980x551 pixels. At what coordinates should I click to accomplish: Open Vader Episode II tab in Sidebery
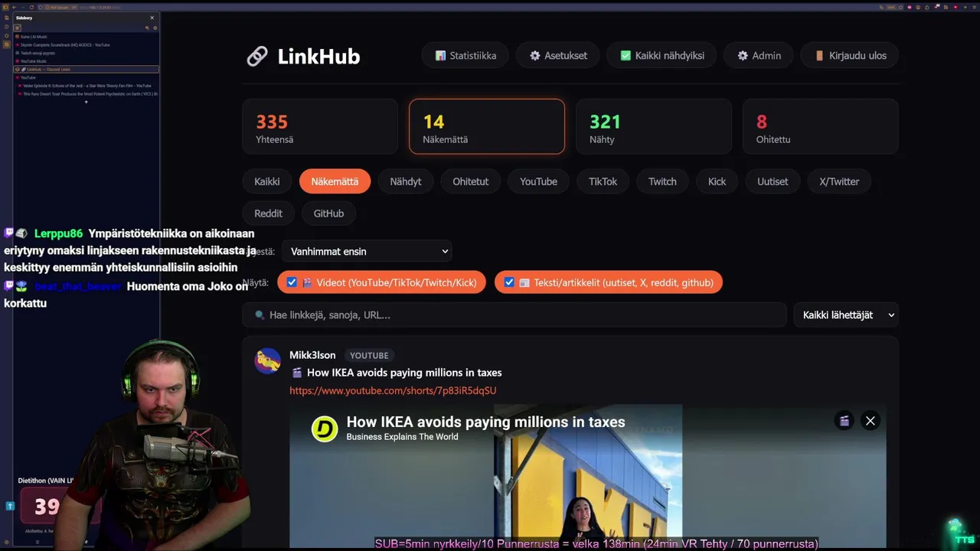click(x=87, y=86)
